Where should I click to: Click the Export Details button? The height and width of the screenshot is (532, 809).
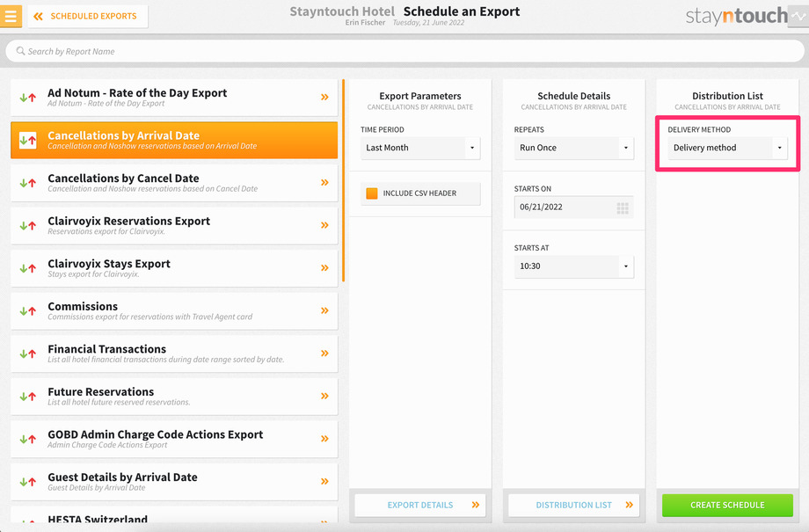(x=420, y=505)
